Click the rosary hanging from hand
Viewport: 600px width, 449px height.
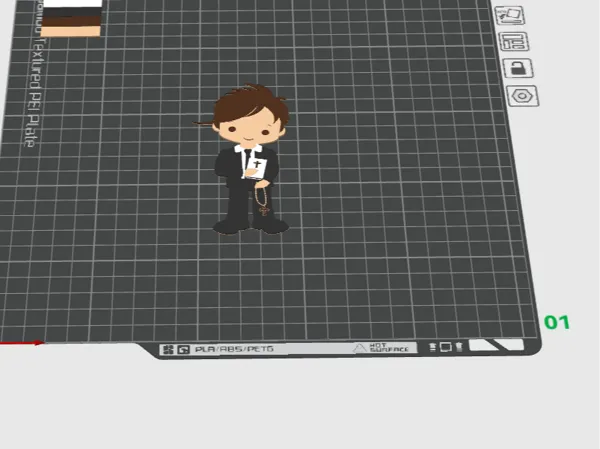(x=262, y=201)
